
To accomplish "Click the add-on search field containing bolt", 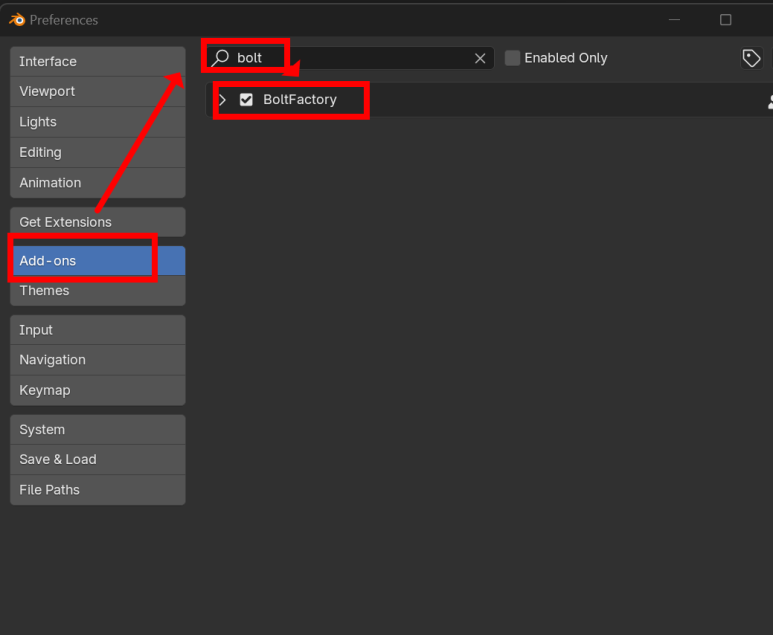I will pyautogui.click(x=350, y=58).
